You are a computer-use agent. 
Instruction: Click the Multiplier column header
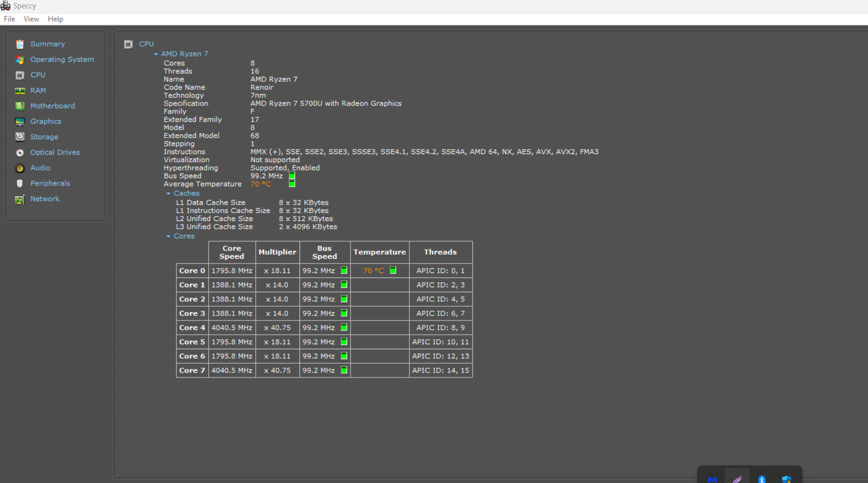278,252
